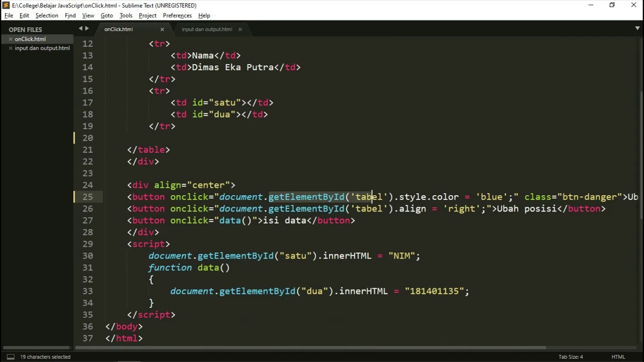Close the onClick.html tab
Viewport: 644px width, 362px height.
point(162,29)
